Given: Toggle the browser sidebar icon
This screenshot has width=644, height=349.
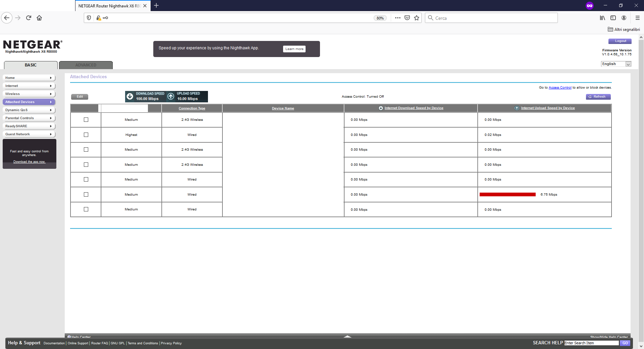Looking at the screenshot, I should coord(613,18).
